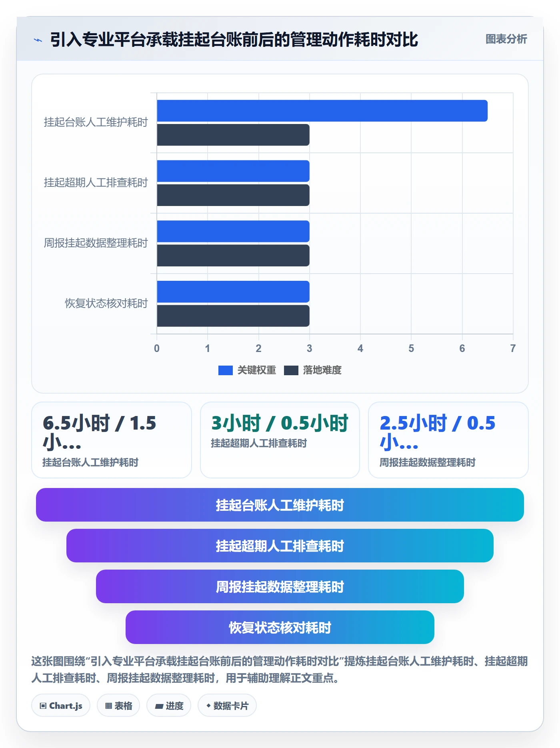This screenshot has width=560, height=748.
Task: Open the 2.5小时 / 0.5小… data card
Action: 448,440
